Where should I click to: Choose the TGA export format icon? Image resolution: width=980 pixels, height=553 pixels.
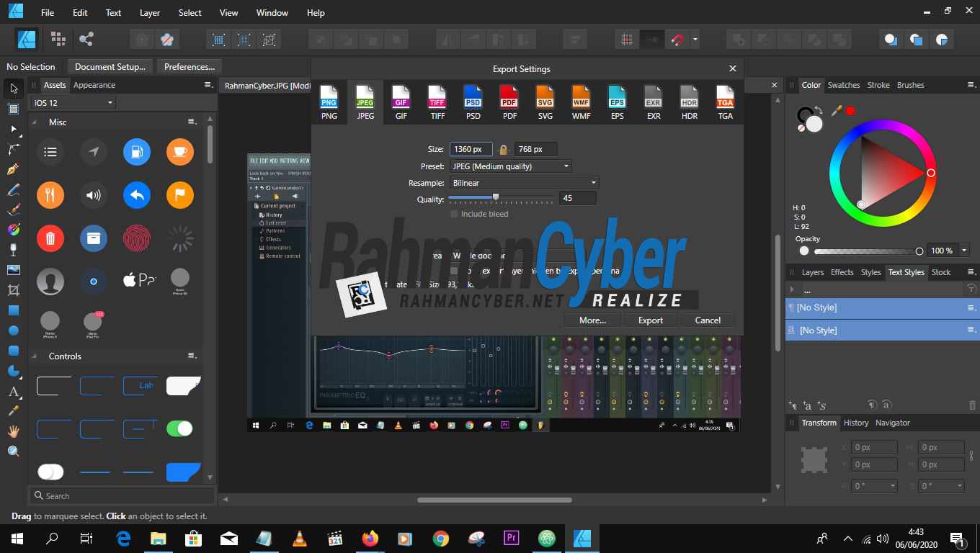coord(726,102)
